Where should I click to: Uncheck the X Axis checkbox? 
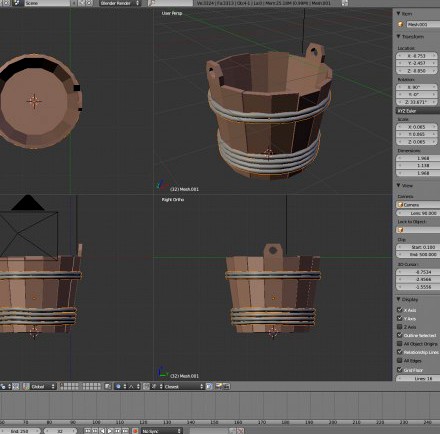(x=399, y=310)
